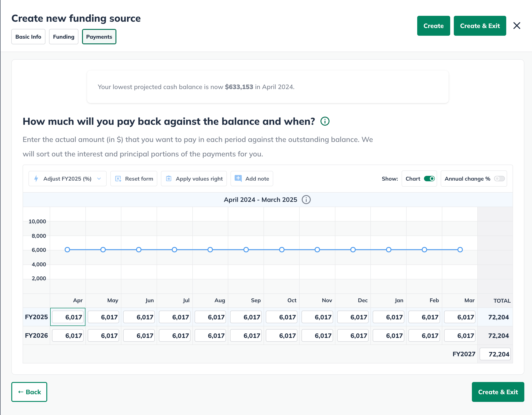Screen dimensions: 532x415
Task: Click Create & Exit in the header
Action: pos(480,26)
